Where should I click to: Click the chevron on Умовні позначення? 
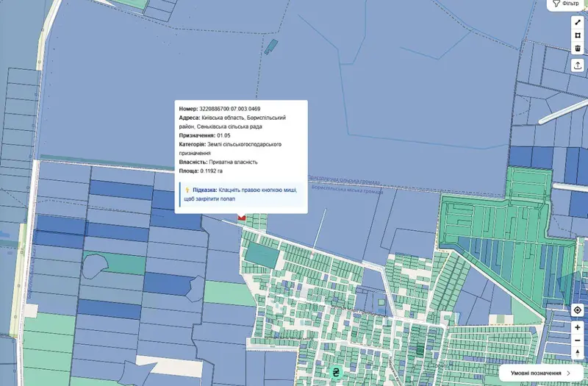click(x=569, y=373)
